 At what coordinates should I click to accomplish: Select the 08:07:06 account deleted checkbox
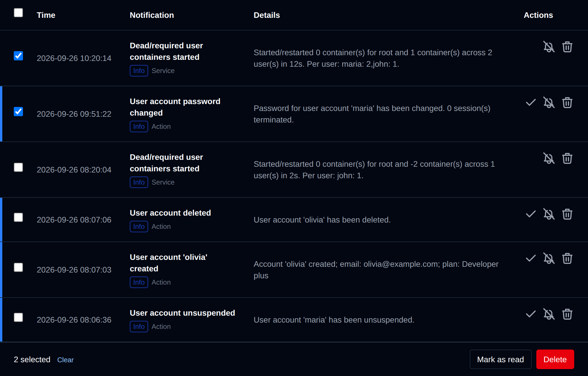coord(18,217)
